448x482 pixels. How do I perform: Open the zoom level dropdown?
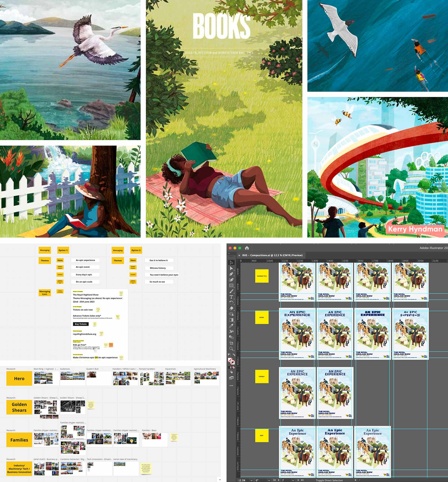pyautogui.click(x=251, y=480)
